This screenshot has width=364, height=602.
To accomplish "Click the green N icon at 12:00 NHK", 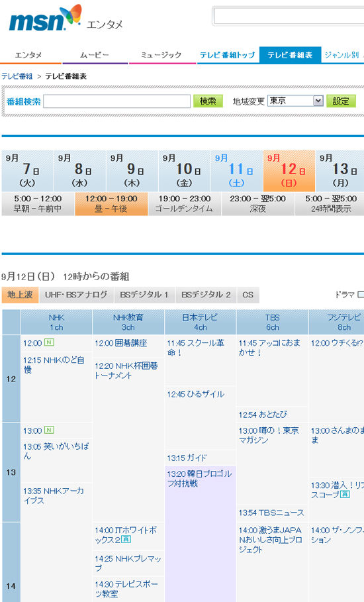I will [x=49, y=342].
